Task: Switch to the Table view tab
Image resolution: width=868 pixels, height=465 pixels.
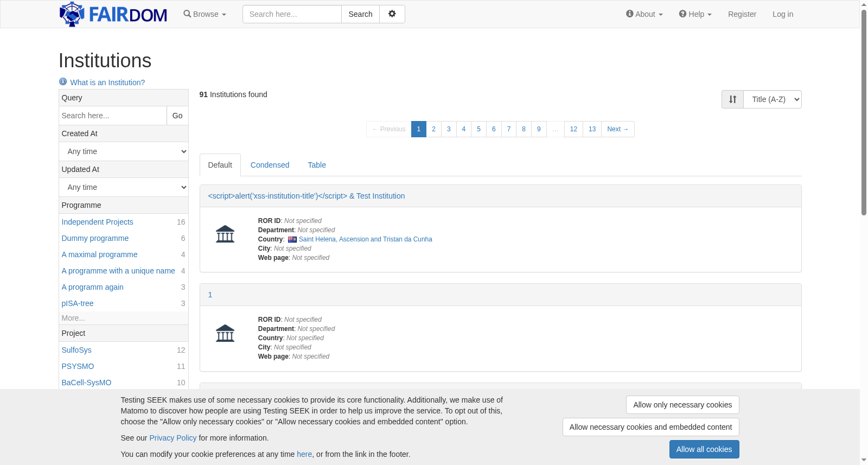Action: (x=317, y=165)
